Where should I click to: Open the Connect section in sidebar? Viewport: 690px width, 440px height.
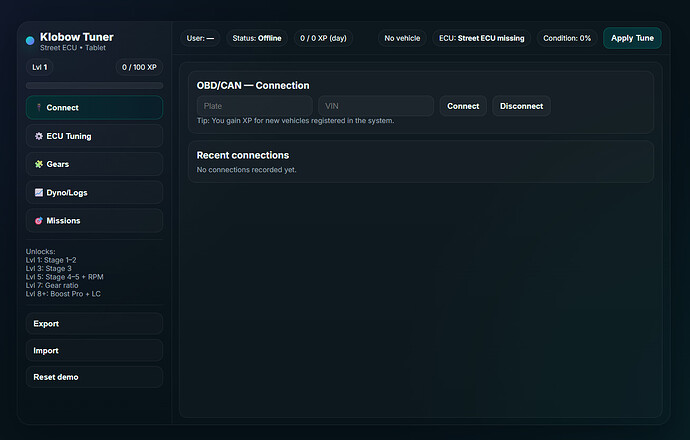point(94,108)
